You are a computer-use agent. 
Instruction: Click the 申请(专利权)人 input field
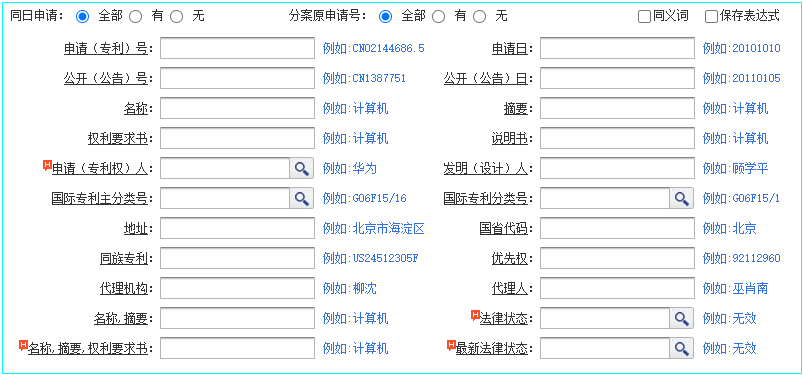tap(225, 168)
